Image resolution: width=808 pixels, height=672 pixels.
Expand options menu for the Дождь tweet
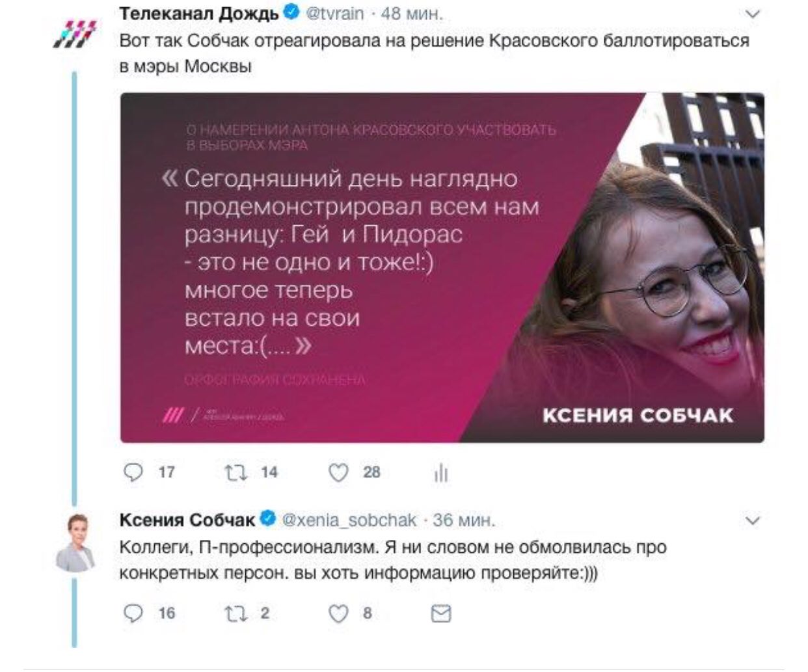(x=752, y=14)
